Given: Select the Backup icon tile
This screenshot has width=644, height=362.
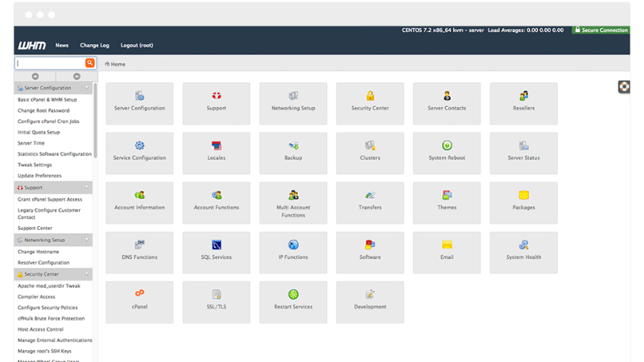Looking at the screenshot, I should [x=293, y=146].
